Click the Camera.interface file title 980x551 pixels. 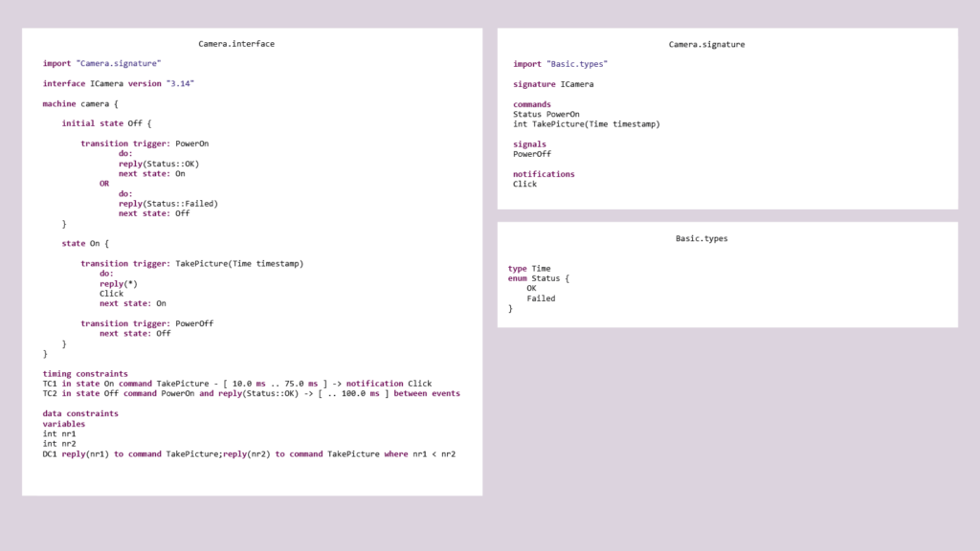236,44
